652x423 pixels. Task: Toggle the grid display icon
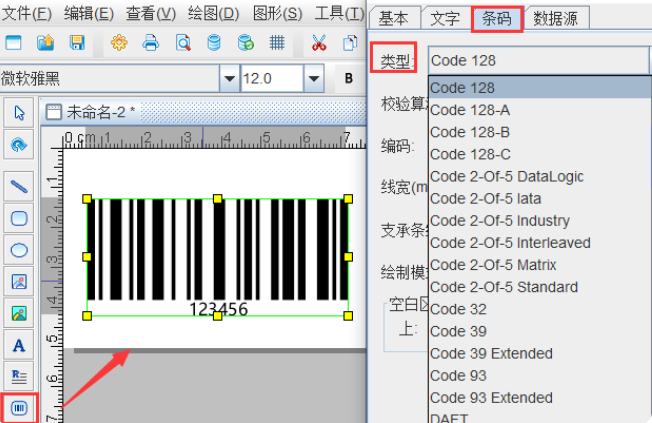pyautogui.click(x=277, y=42)
